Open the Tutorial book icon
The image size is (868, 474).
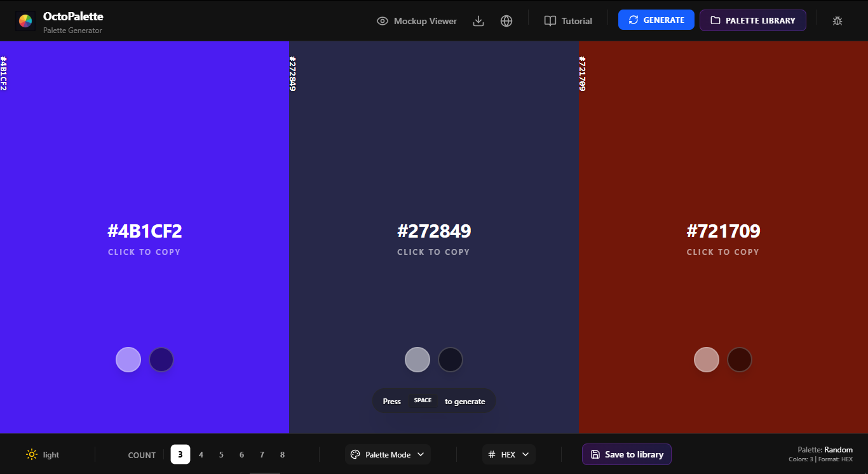click(567, 21)
